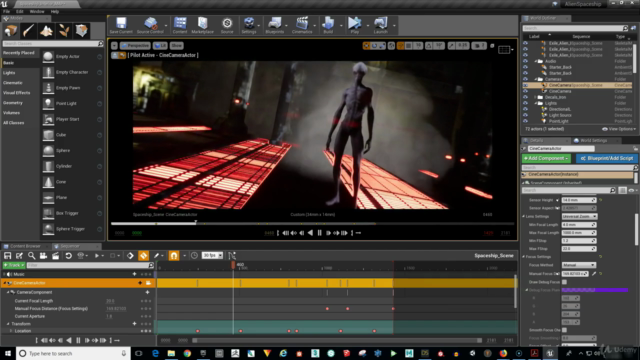640x360 pixels.
Task: Open the Focus Method Manual dropdown
Action: point(578,265)
